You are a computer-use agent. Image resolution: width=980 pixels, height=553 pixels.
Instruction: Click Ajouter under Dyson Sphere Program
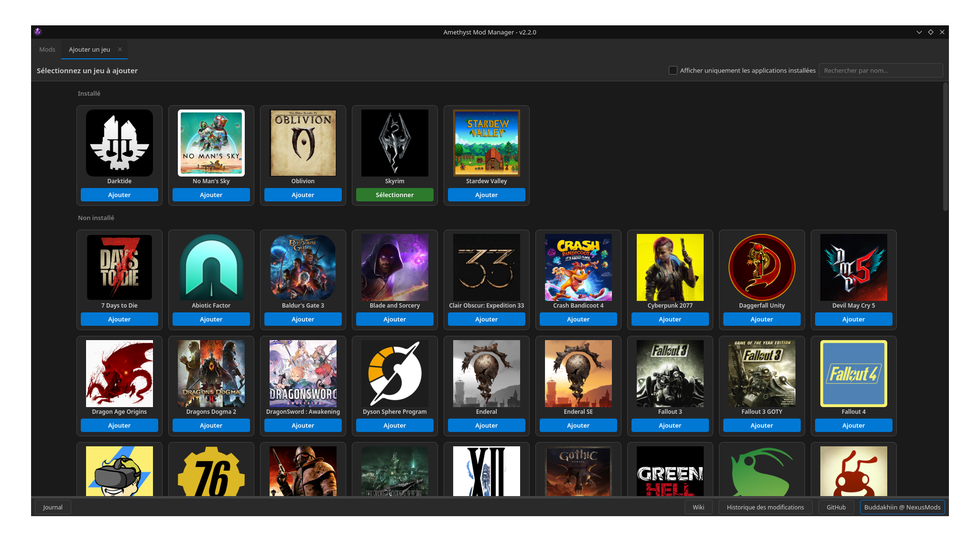pyautogui.click(x=395, y=425)
